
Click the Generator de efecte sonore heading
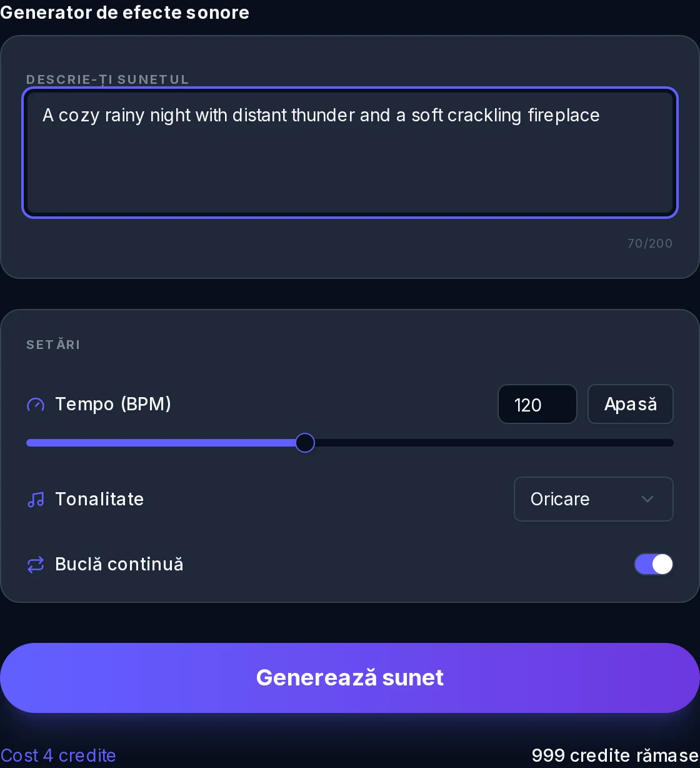124,13
